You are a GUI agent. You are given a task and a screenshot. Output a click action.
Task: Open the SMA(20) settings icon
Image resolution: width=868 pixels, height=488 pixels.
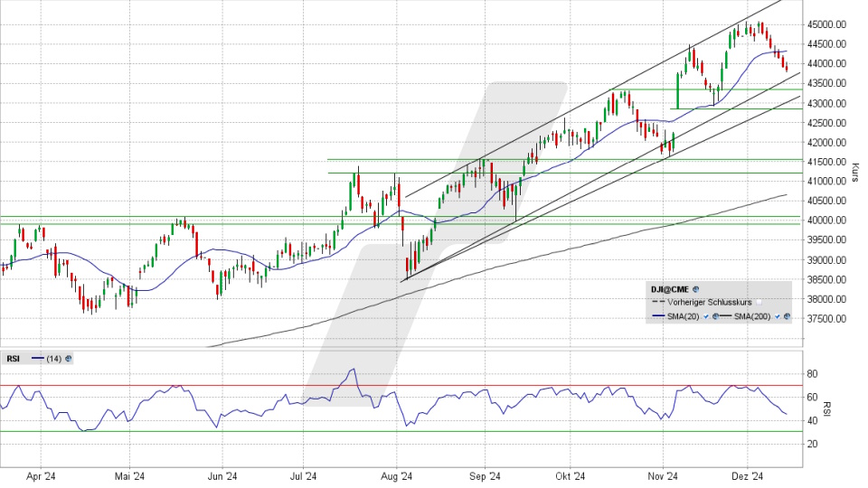tap(715, 316)
